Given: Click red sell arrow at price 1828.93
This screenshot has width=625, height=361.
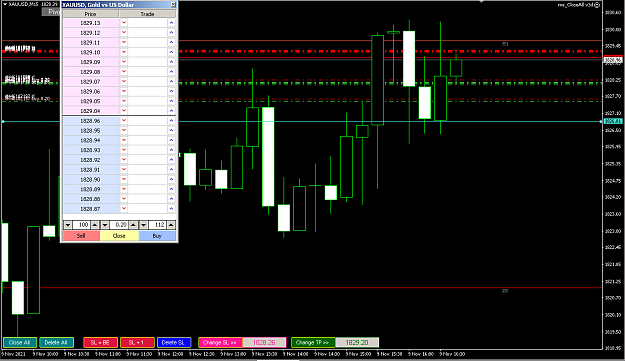Looking at the screenshot, I should (124, 150).
